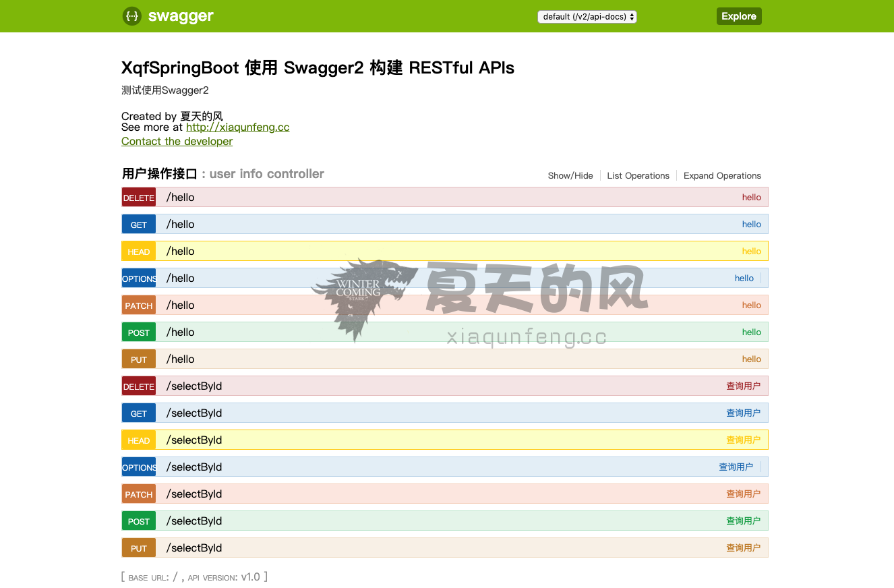Click 查询用户 summary on GET /selectById row
This screenshot has height=588, width=894.
coord(744,413)
